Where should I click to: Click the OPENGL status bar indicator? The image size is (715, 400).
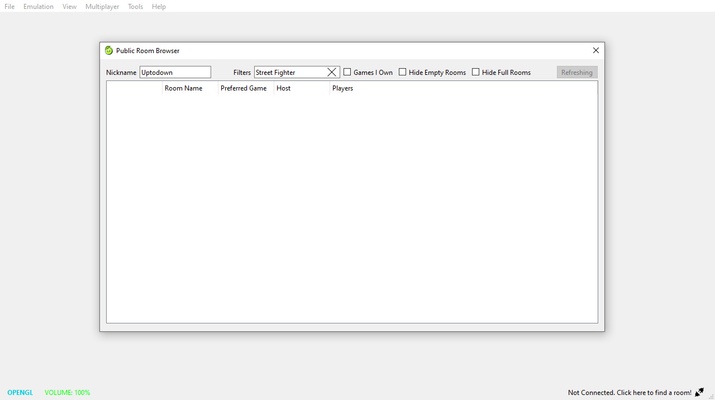20,392
